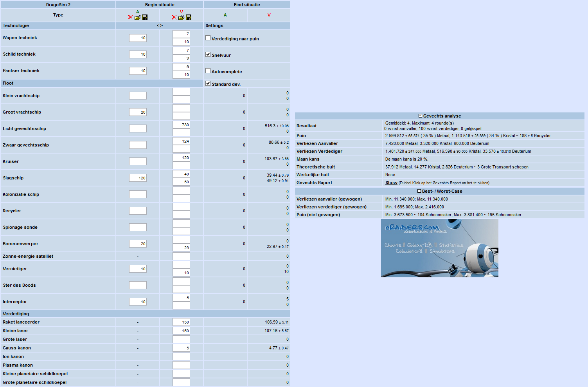Edit defender Zwaar gevechtsschip 124 field
588x387 pixels.
click(181, 141)
